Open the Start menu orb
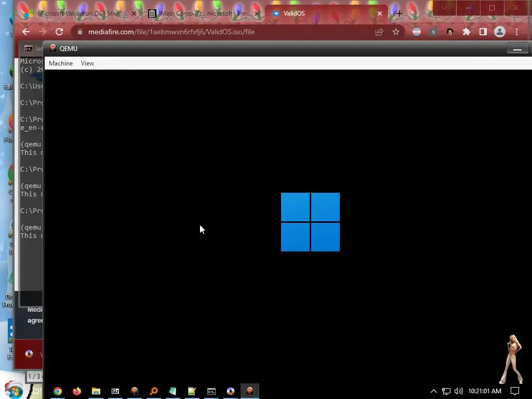532x399 pixels. pos(14,390)
